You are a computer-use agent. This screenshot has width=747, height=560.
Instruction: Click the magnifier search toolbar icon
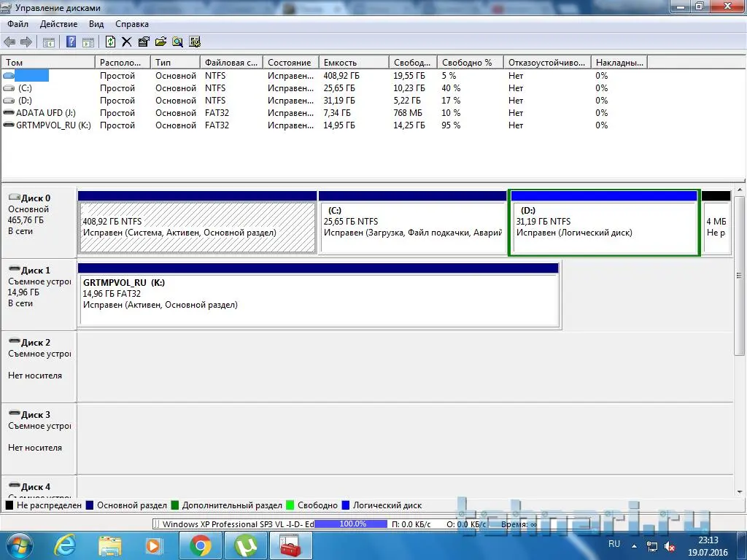tap(178, 42)
